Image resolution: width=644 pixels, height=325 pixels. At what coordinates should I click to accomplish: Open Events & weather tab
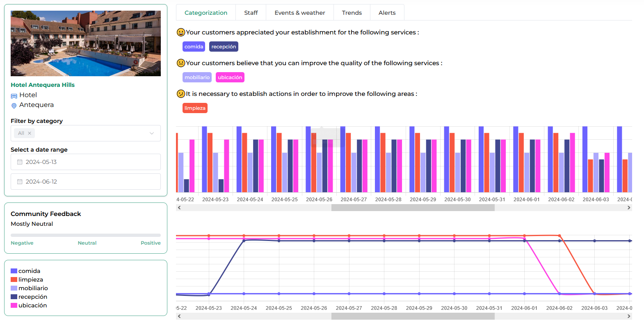point(300,13)
